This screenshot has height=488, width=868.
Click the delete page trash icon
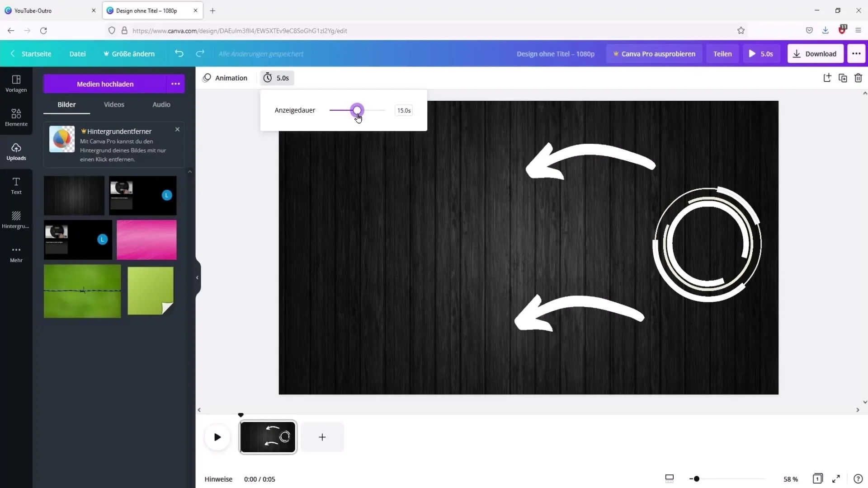tap(858, 78)
